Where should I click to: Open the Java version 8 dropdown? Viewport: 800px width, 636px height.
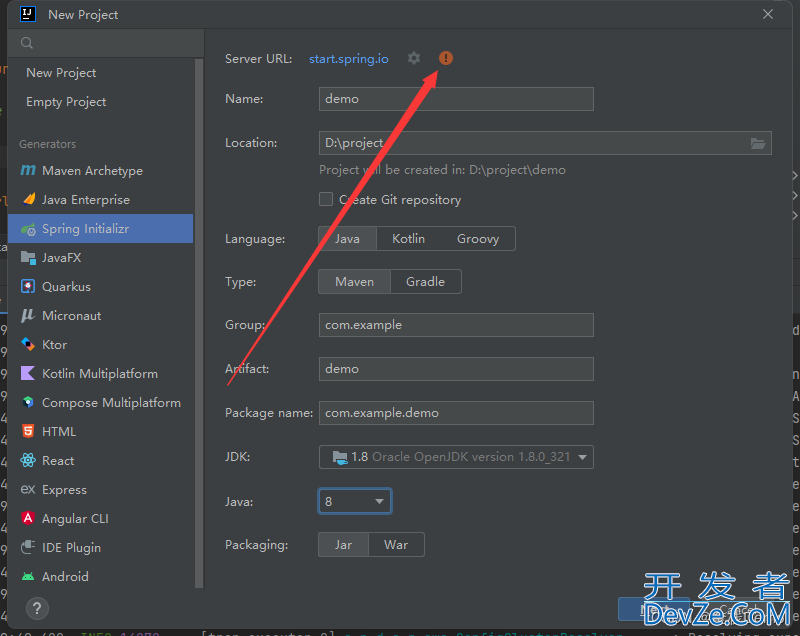click(355, 501)
